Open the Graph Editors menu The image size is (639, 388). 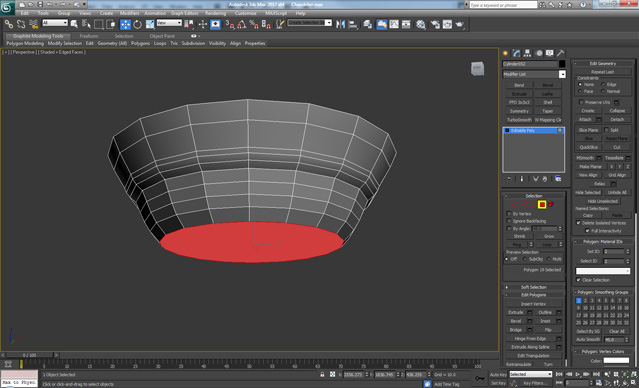185,13
